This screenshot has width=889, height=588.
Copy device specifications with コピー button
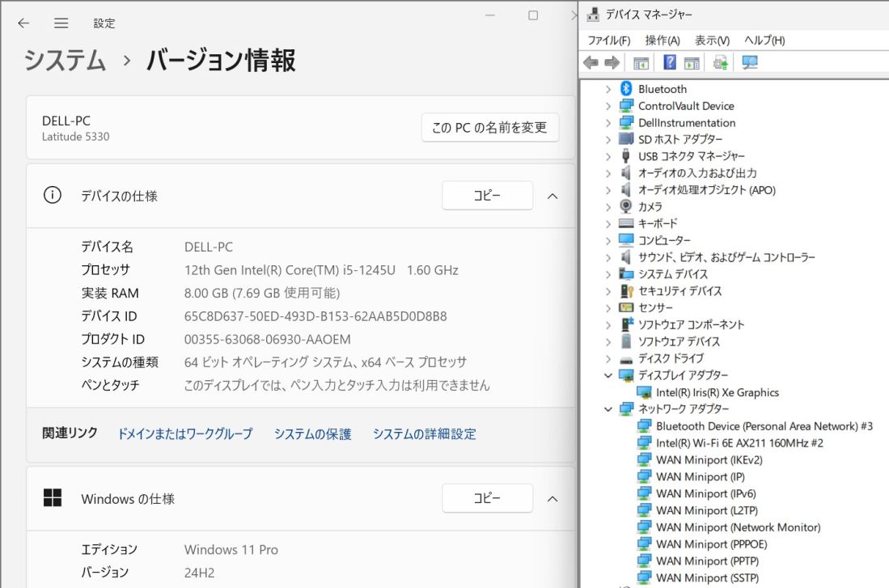click(487, 197)
